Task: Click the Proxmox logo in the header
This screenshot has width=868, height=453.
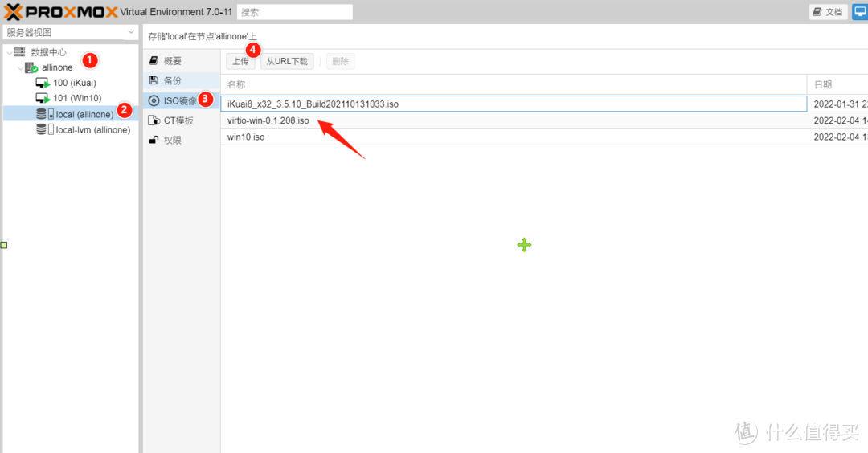Action: click(x=61, y=11)
